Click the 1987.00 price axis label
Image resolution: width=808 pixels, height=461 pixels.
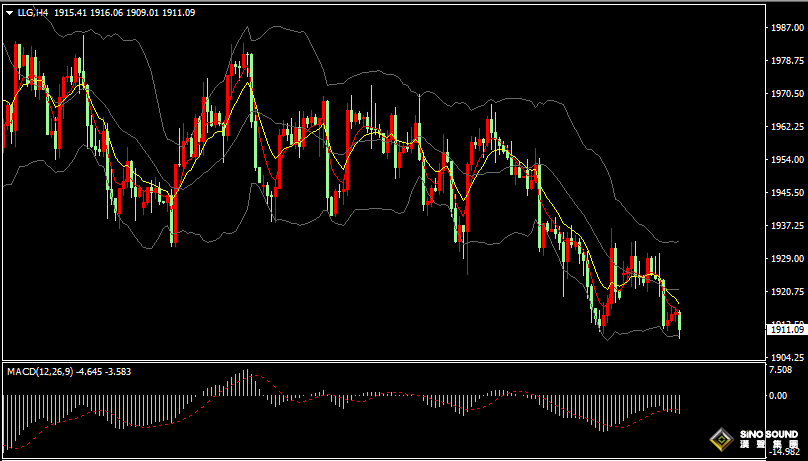[783, 28]
